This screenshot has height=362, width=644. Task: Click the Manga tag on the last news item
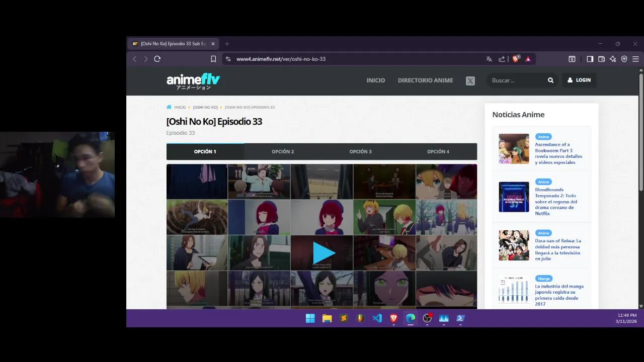click(x=544, y=279)
